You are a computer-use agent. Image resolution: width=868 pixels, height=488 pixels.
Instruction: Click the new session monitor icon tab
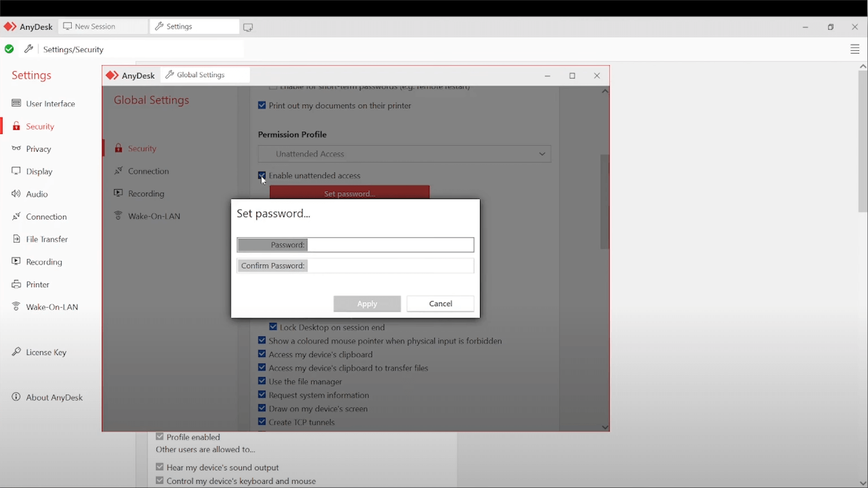tap(248, 27)
